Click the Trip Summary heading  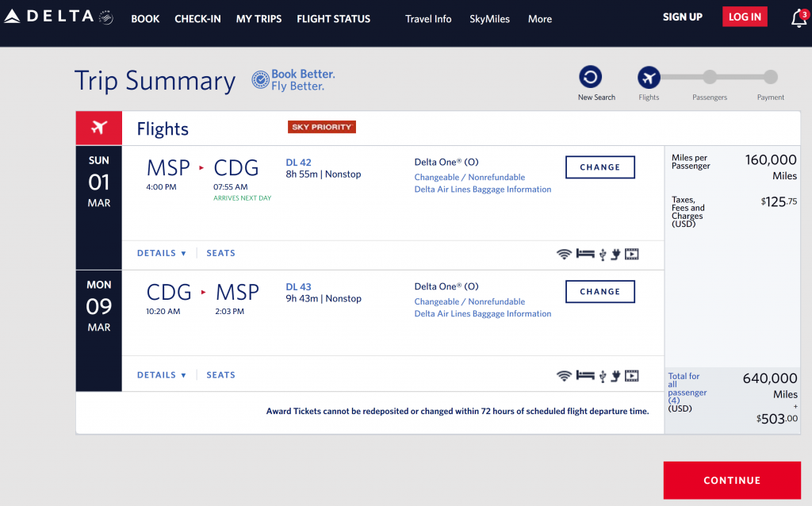[x=155, y=81]
